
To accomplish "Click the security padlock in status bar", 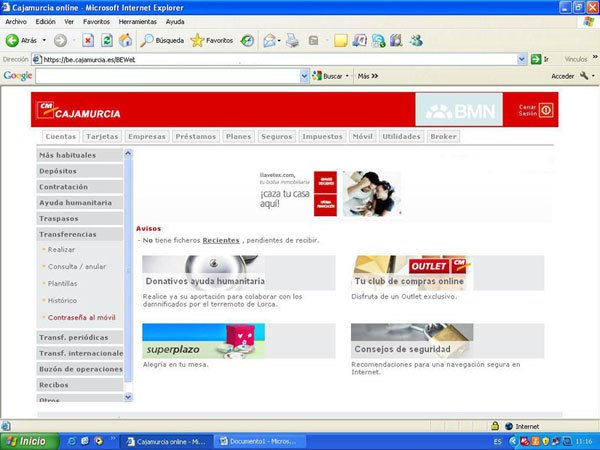I will [495, 426].
